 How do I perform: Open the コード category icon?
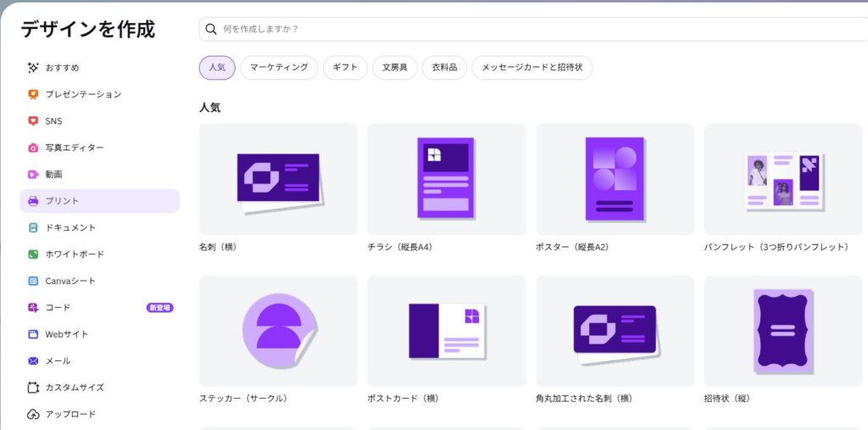[x=33, y=308]
